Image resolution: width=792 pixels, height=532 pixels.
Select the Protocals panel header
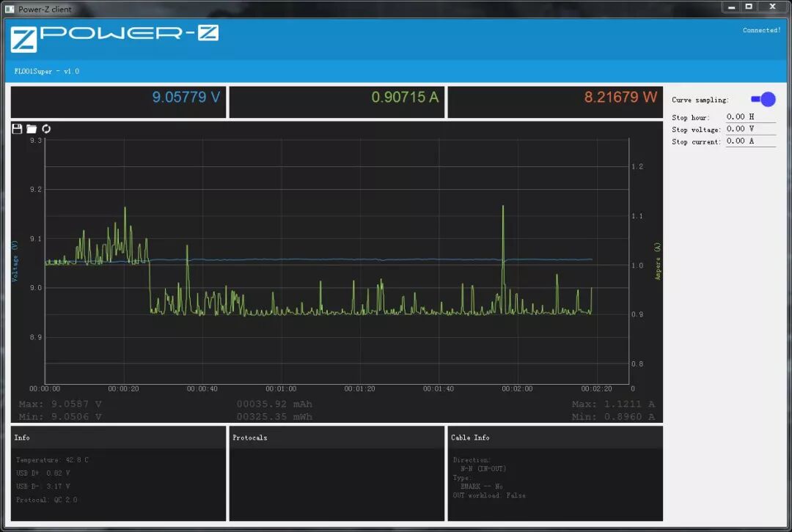(x=337, y=437)
